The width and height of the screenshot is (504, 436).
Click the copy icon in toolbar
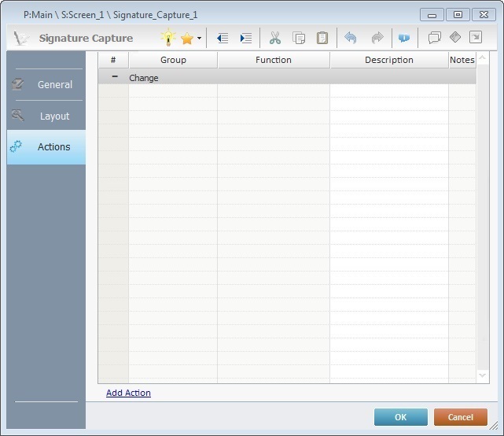(299, 38)
